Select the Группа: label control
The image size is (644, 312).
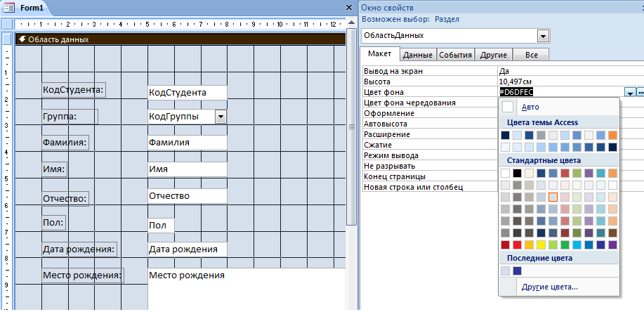(x=70, y=117)
